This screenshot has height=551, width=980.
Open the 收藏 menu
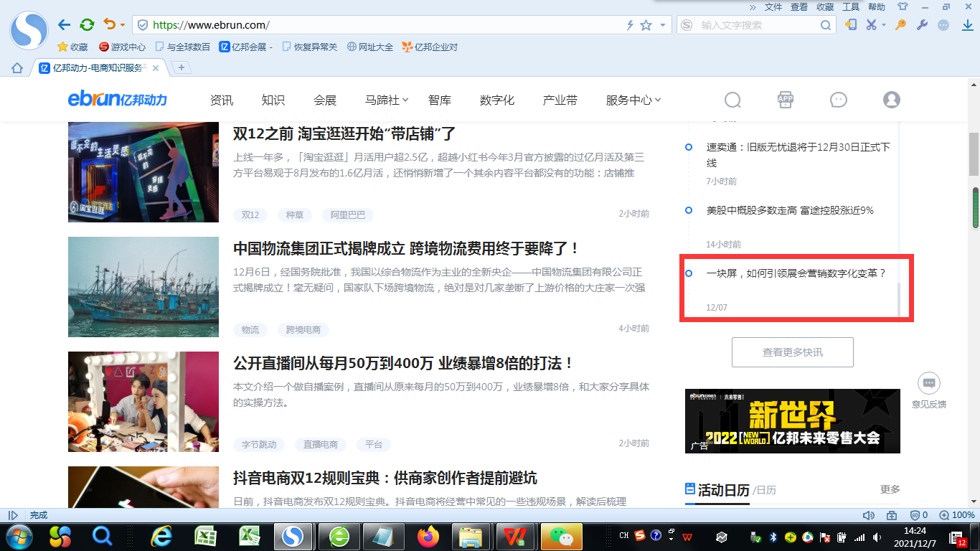[825, 6]
